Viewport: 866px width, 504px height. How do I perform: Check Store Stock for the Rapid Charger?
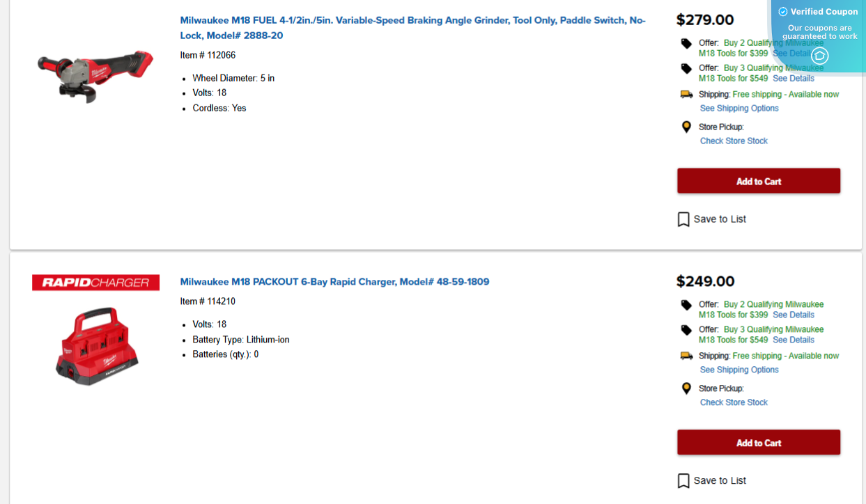point(734,403)
